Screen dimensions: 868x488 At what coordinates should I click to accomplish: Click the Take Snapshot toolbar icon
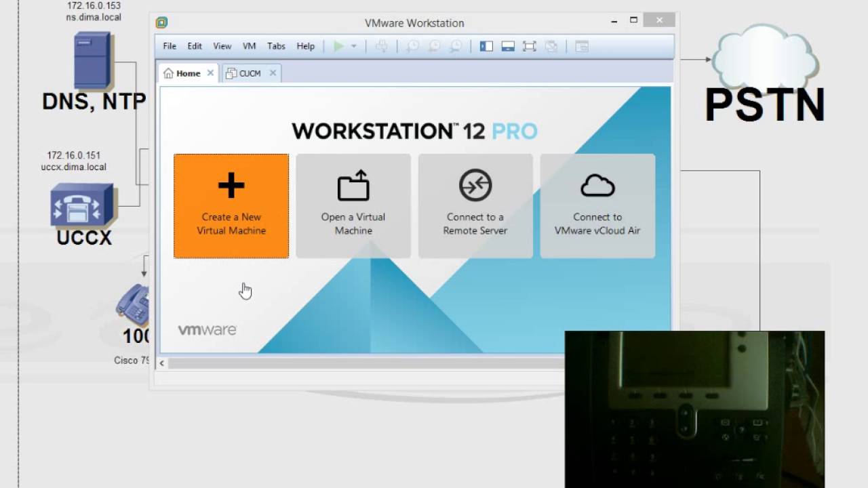coord(412,46)
